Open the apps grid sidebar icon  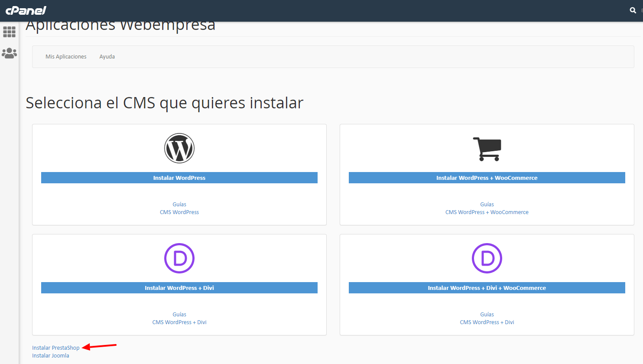(9, 32)
